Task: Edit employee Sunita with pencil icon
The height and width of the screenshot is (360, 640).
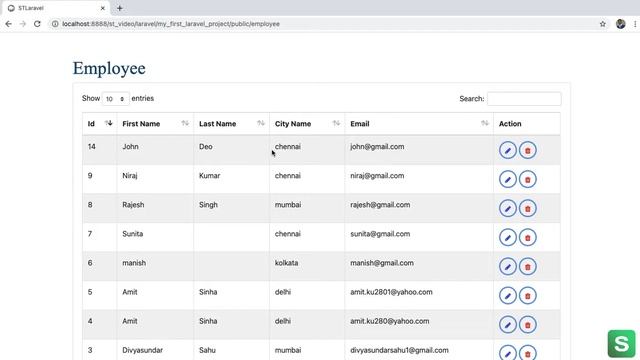Action: pos(508,238)
